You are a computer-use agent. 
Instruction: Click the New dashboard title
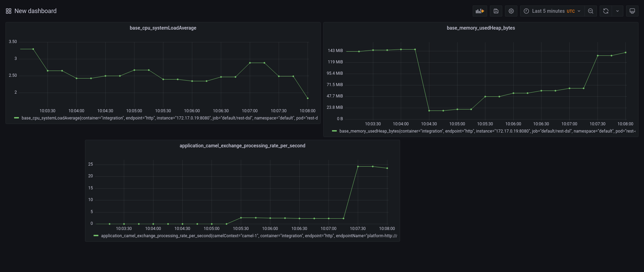pos(35,11)
